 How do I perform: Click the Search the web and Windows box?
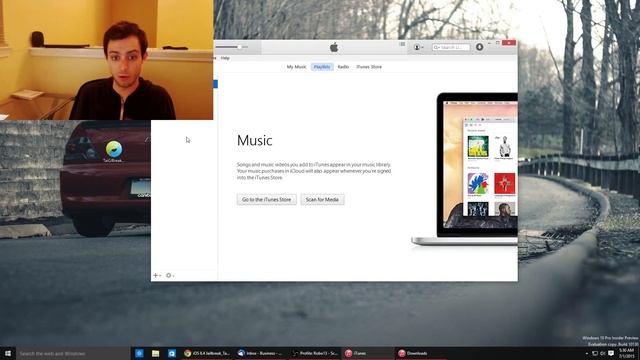click(x=73, y=353)
